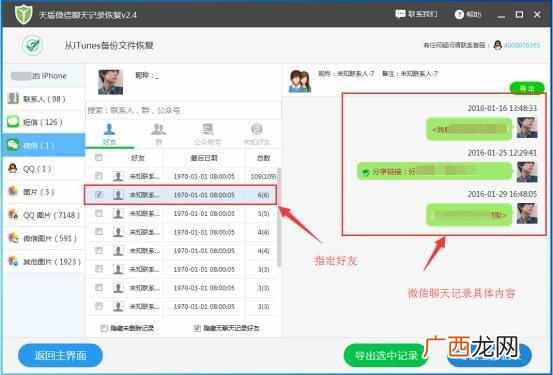Click avatar icon in the 5(5) row

click(x=118, y=213)
